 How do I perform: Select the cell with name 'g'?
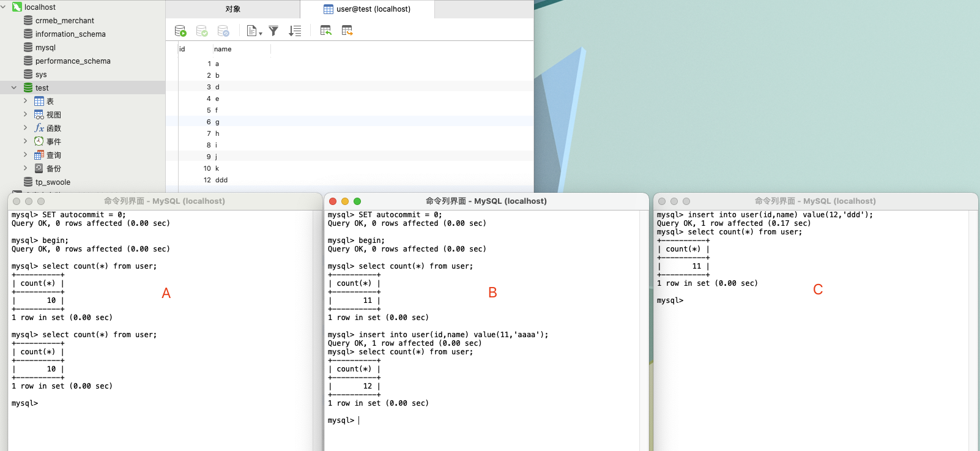(217, 122)
